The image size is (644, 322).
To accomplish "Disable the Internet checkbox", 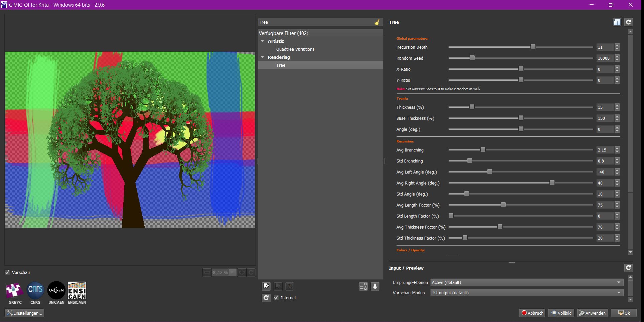I will 276,298.
